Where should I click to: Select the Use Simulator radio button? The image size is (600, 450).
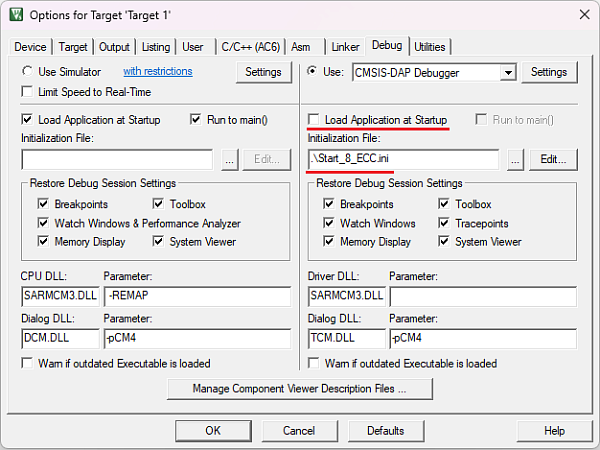click(x=28, y=72)
